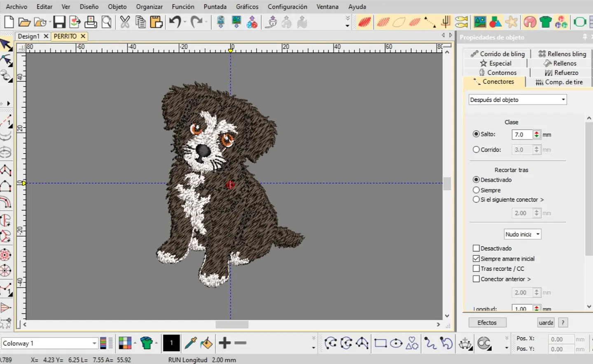Click the export design image icon
The height and width of the screenshot is (364, 593).
[75, 22]
